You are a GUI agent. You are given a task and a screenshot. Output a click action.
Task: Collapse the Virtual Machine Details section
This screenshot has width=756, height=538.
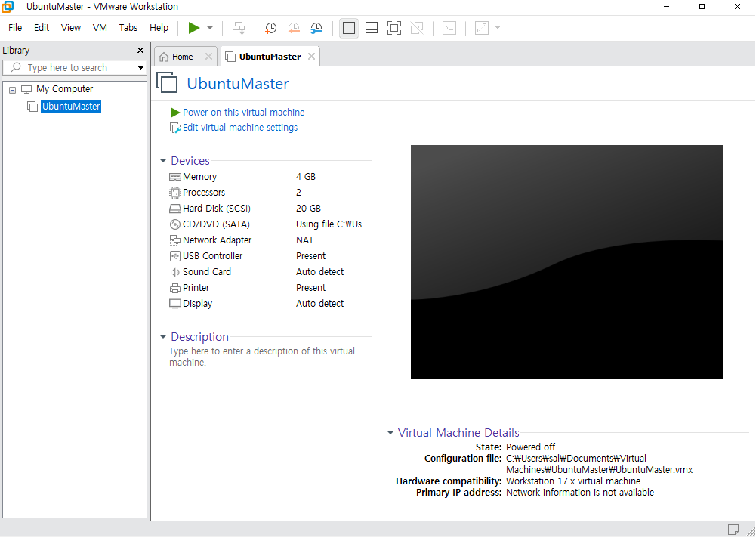click(390, 433)
